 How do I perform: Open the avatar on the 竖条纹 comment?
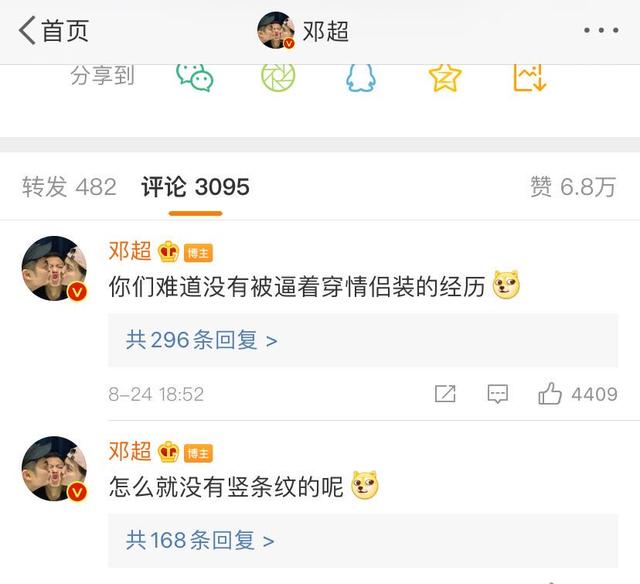click(x=54, y=469)
